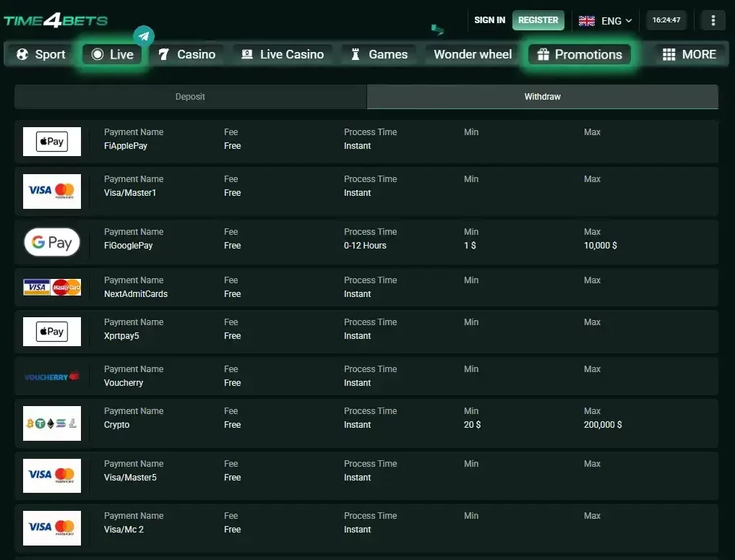The width and height of the screenshot is (735, 560).
Task: Click the Time4Bets logo
Action: coord(56,21)
